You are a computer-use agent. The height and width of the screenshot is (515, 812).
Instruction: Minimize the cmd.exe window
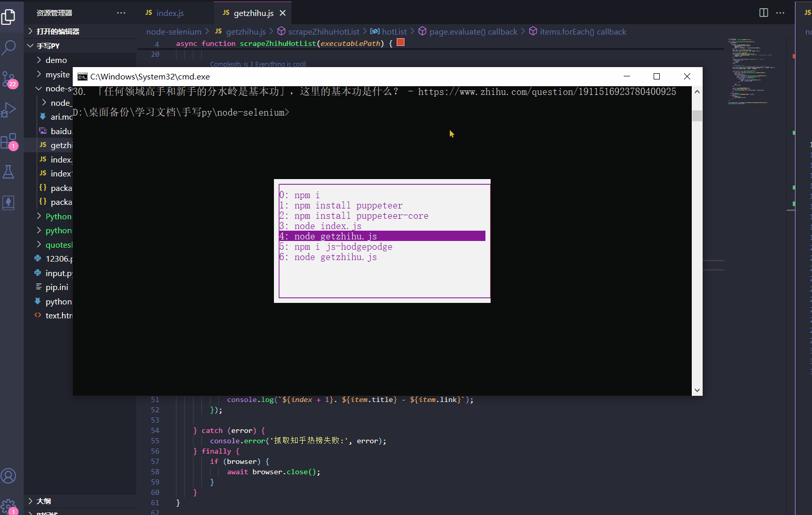point(627,76)
